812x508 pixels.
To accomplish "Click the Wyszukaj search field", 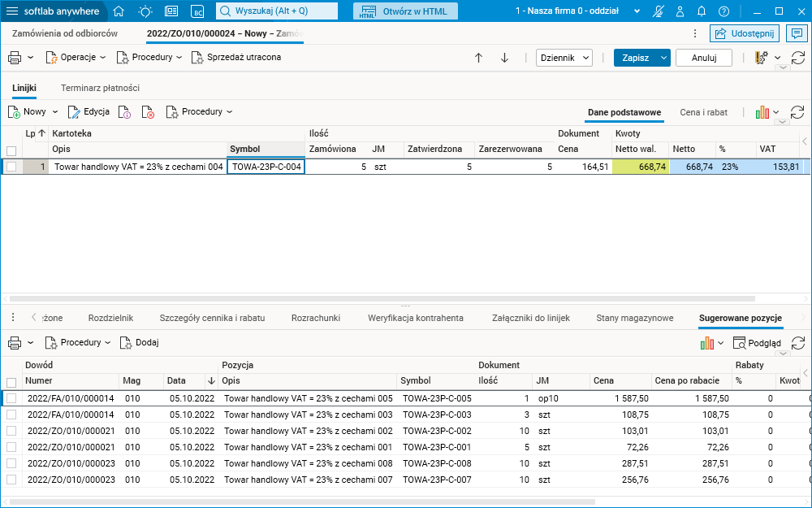I will (x=276, y=11).
